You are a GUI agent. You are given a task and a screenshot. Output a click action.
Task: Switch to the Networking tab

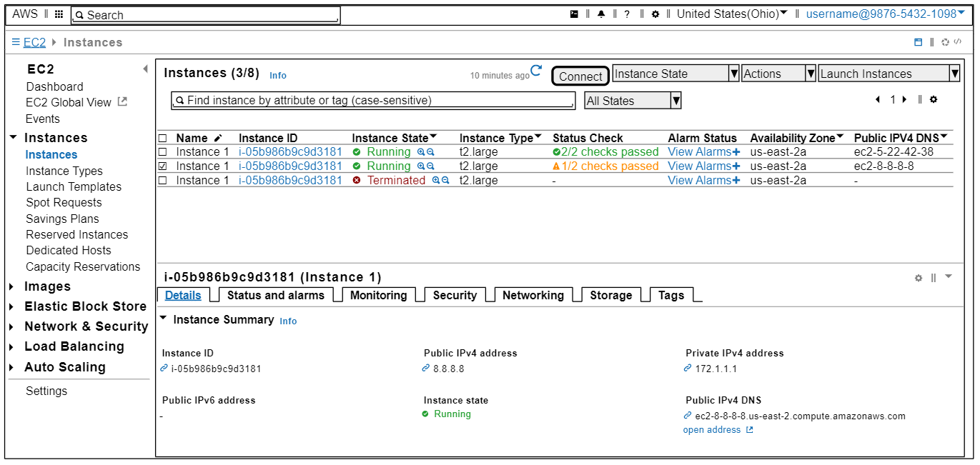(x=533, y=295)
